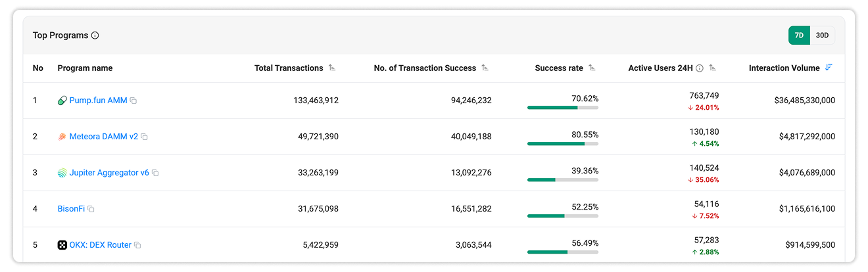The width and height of the screenshot is (868, 272).
Task: Select the 7D time range tab
Action: point(799,35)
